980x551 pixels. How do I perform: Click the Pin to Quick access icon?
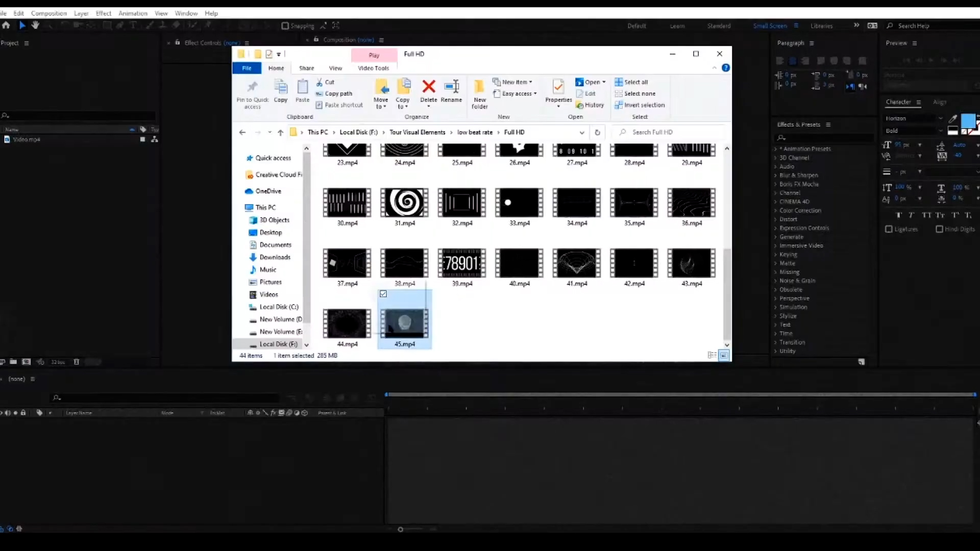[x=252, y=87]
